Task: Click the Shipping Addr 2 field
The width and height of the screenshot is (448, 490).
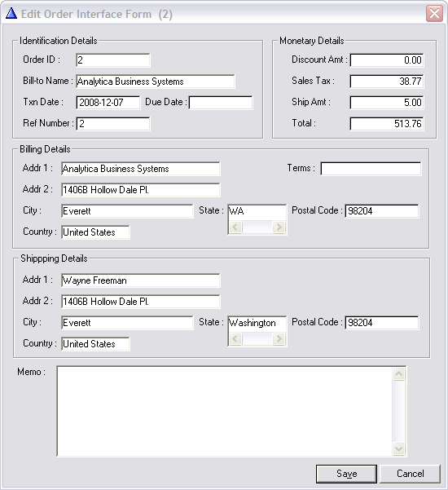Action: [141, 302]
